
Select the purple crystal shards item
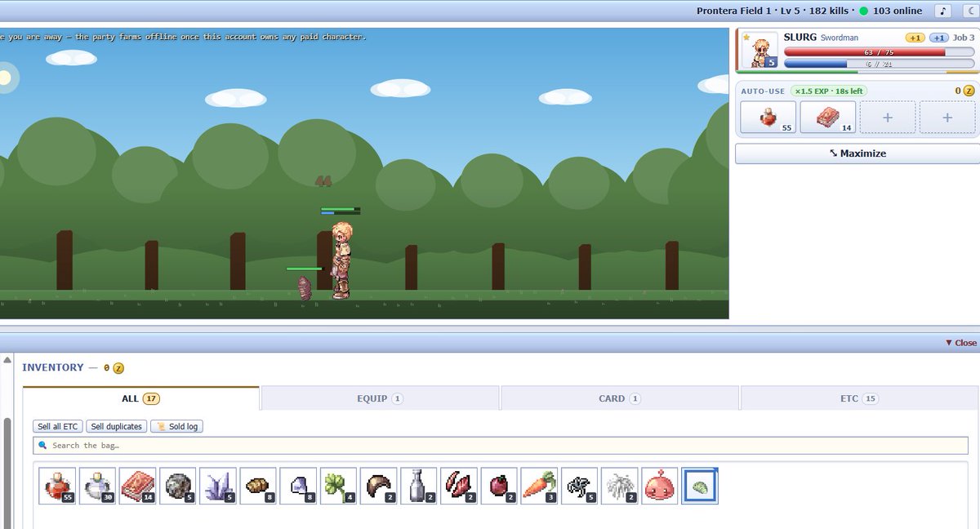[x=218, y=486]
